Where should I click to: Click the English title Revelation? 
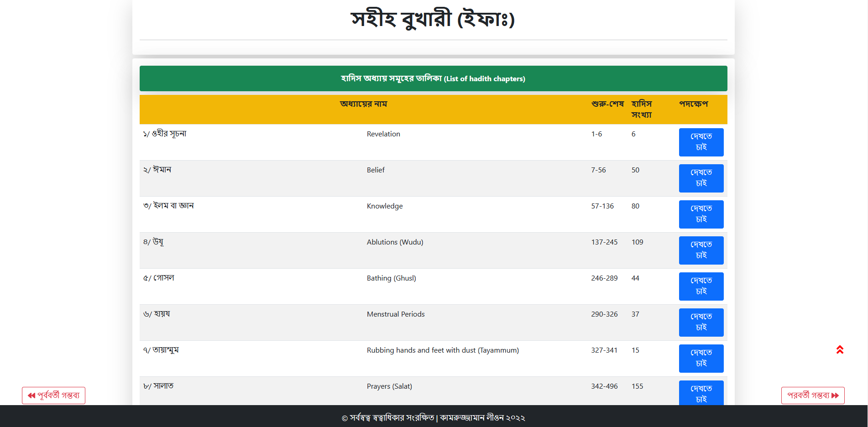click(x=383, y=134)
